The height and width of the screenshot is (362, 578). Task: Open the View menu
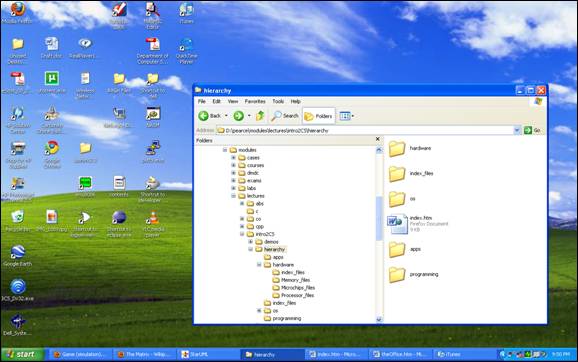233,101
